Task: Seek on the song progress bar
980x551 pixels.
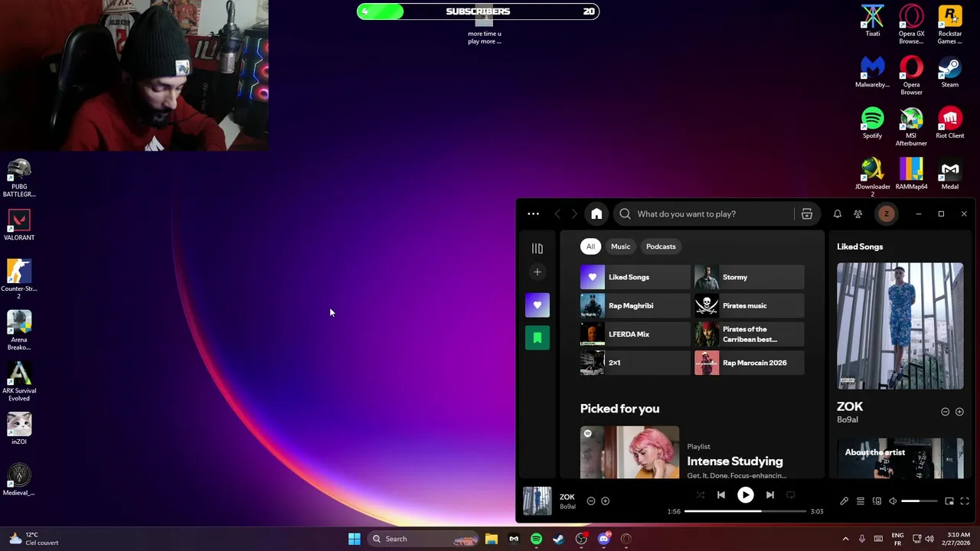Action: pyautogui.click(x=745, y=511)
